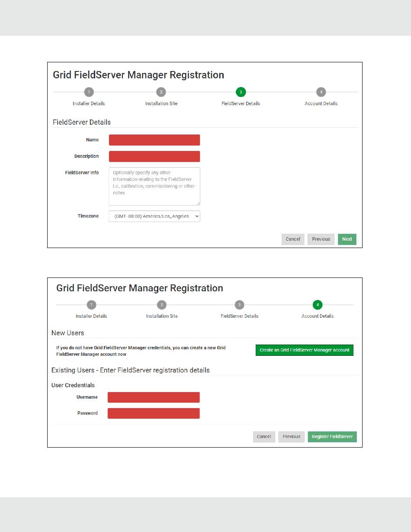Open the Timezone dropdown
This screenshot has width=411, height=532.
tap(154, 216)
